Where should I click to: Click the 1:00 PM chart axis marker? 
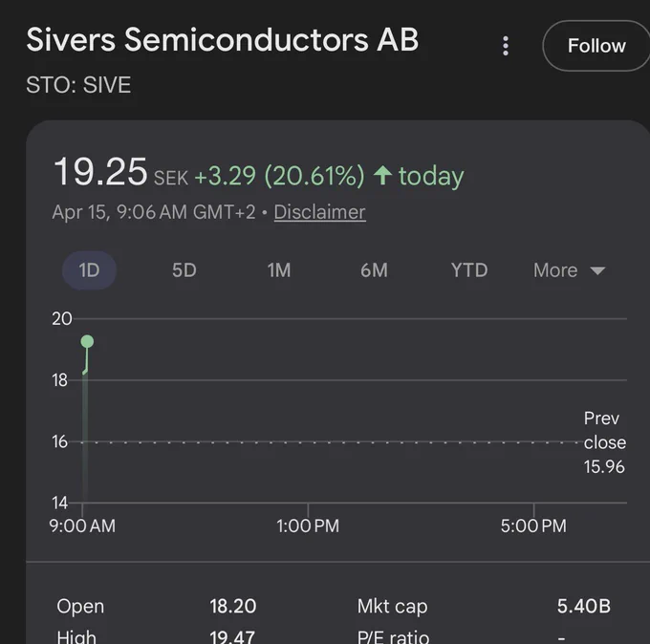point(308,526)
